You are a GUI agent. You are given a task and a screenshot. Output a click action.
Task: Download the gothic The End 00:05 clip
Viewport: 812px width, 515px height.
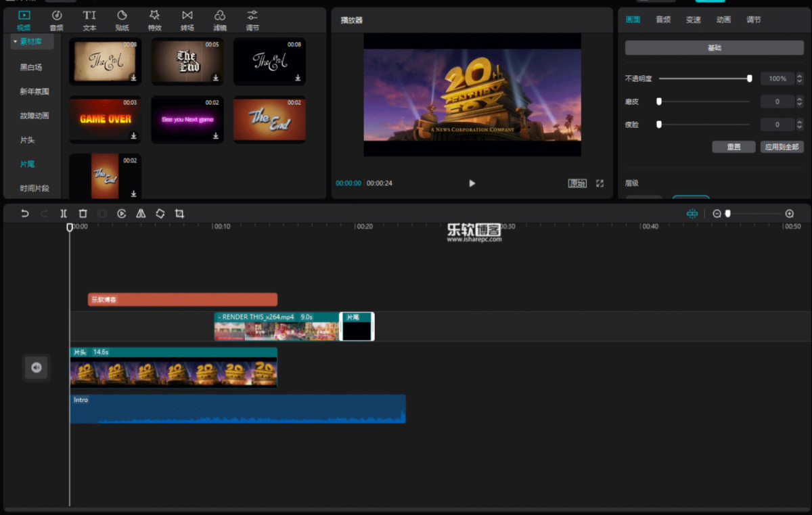pos(216,78)
